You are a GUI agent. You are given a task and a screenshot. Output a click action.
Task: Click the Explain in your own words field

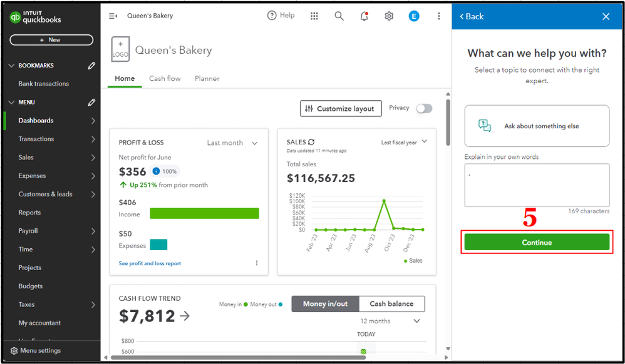click(x=537, y=185)
